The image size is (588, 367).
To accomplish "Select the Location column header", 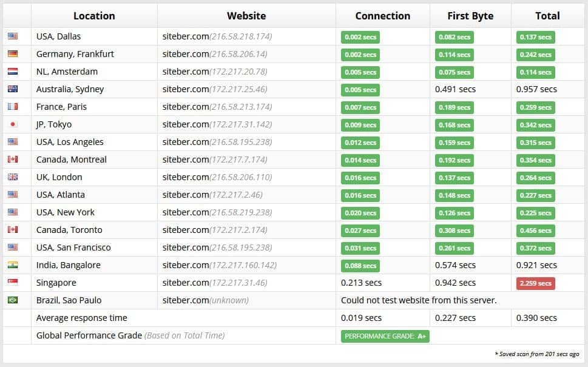I will click(x=94, y=16).
